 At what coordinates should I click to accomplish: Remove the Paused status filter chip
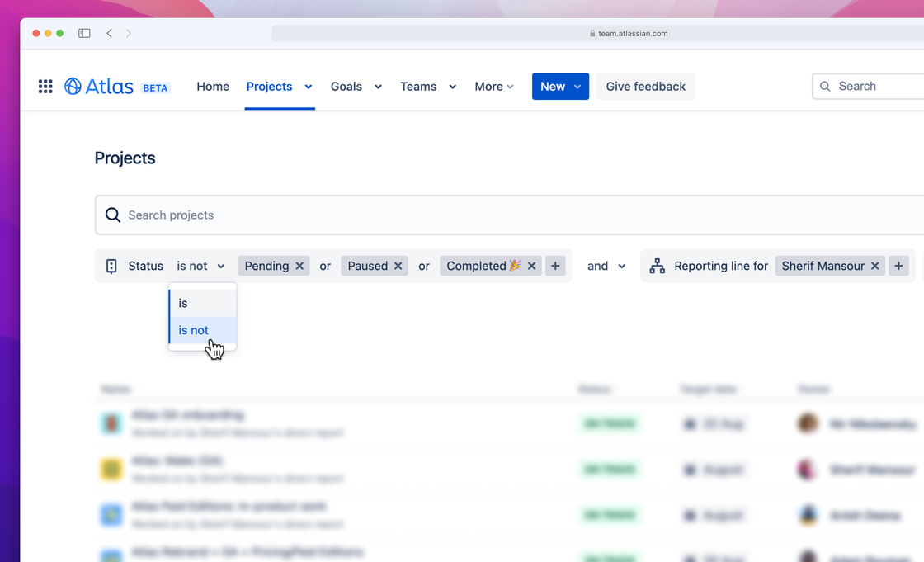coord(397,266)
